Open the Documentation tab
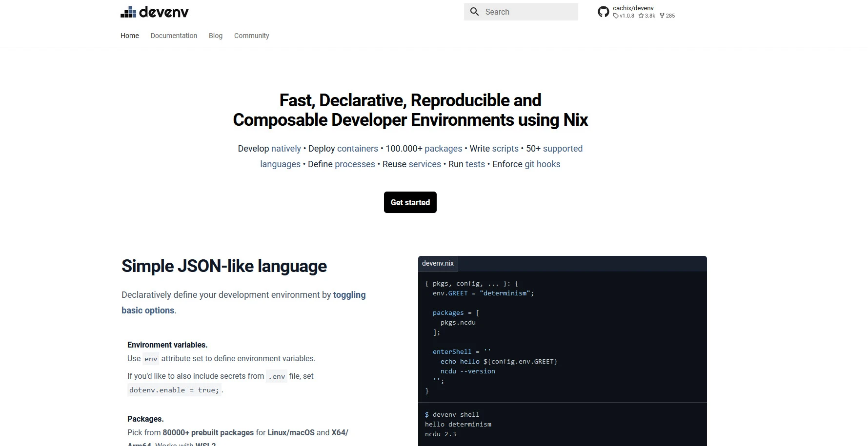This screenshot has width=868, height=446. pos(174,36)
